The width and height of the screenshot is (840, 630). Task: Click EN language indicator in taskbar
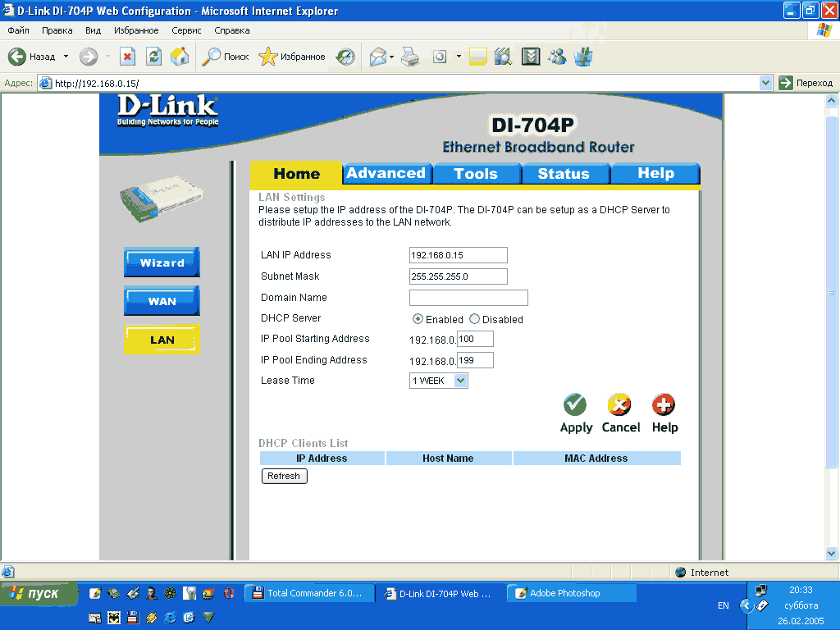coord(724,605)
